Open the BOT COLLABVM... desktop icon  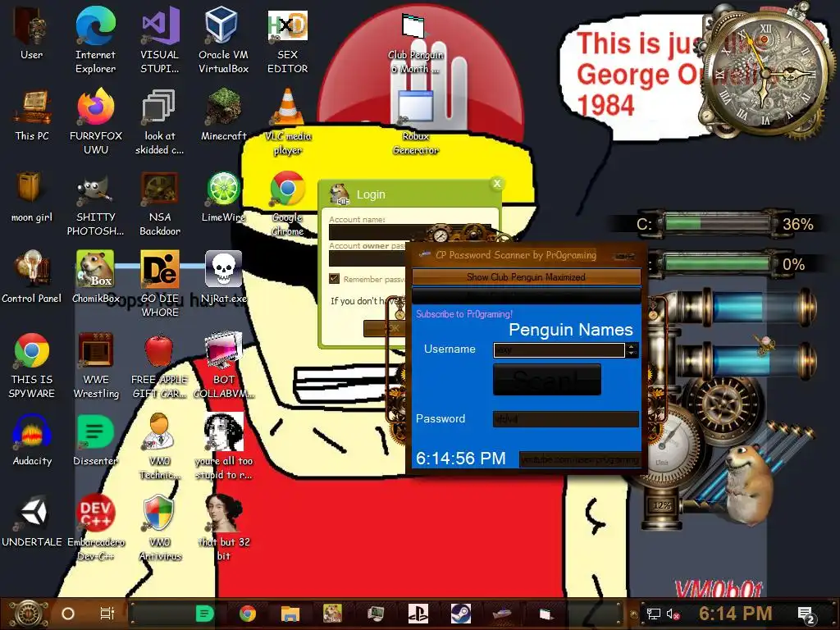click(x=223, y=365)
